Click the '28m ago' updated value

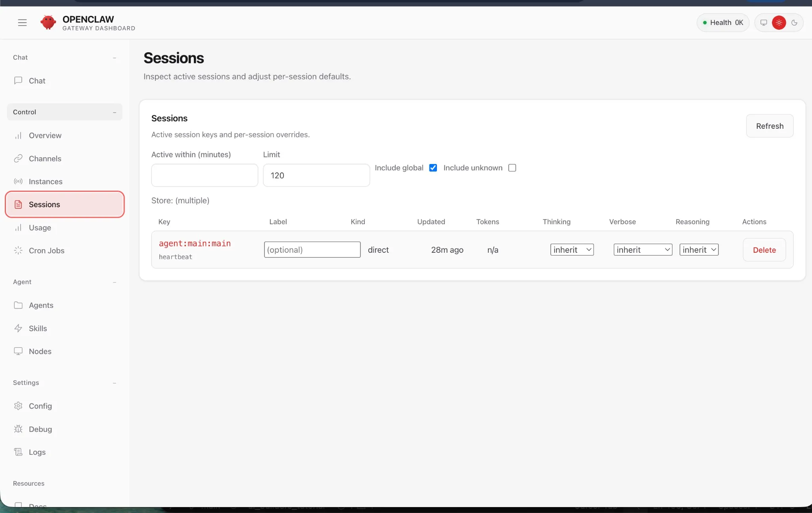[447, 250]
